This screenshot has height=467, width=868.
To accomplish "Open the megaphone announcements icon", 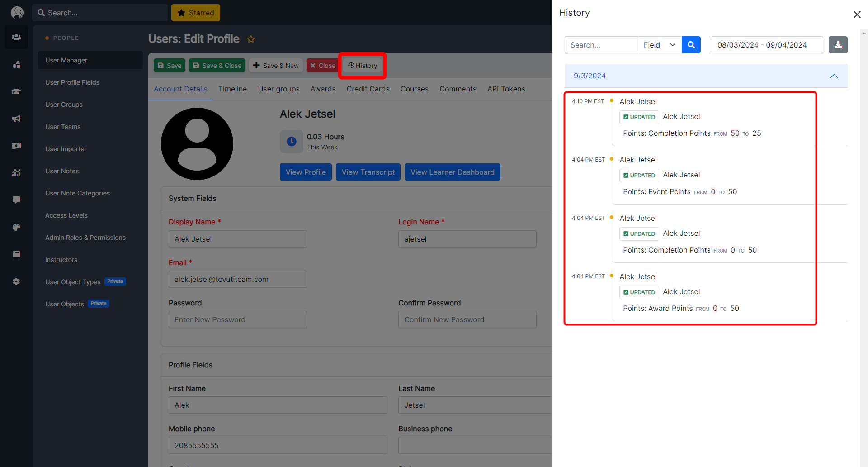I will (16, 119).
